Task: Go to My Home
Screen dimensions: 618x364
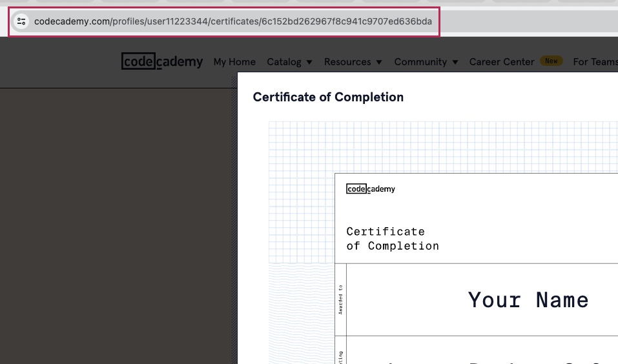Action: (234, 62)
